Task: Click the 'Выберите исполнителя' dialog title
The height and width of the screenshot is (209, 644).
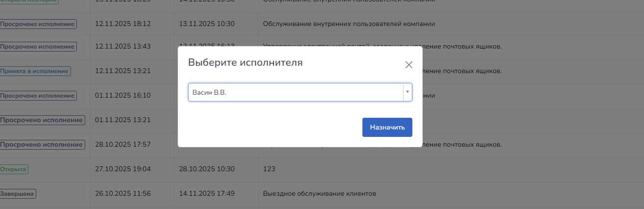Action: click(245, 63)
